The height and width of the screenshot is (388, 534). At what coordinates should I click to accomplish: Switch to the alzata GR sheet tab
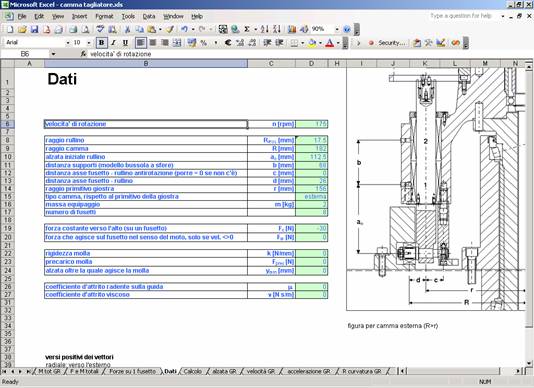[x=224, y=371]
